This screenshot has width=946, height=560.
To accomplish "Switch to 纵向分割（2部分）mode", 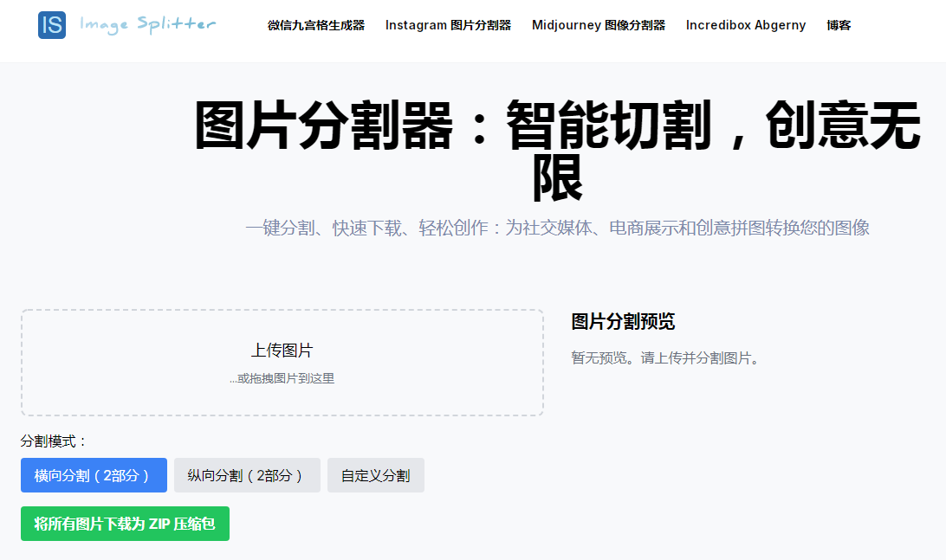I will tap(247, 475).
